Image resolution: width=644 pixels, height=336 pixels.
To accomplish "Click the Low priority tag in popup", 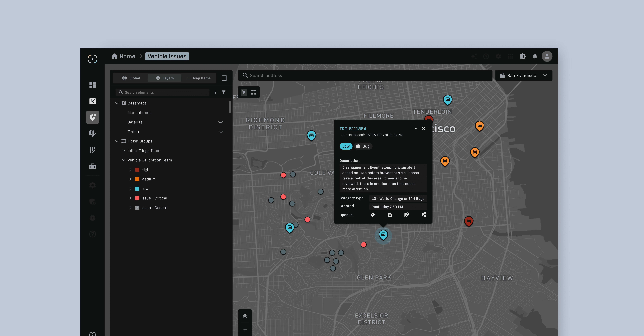I will [346, 146].
